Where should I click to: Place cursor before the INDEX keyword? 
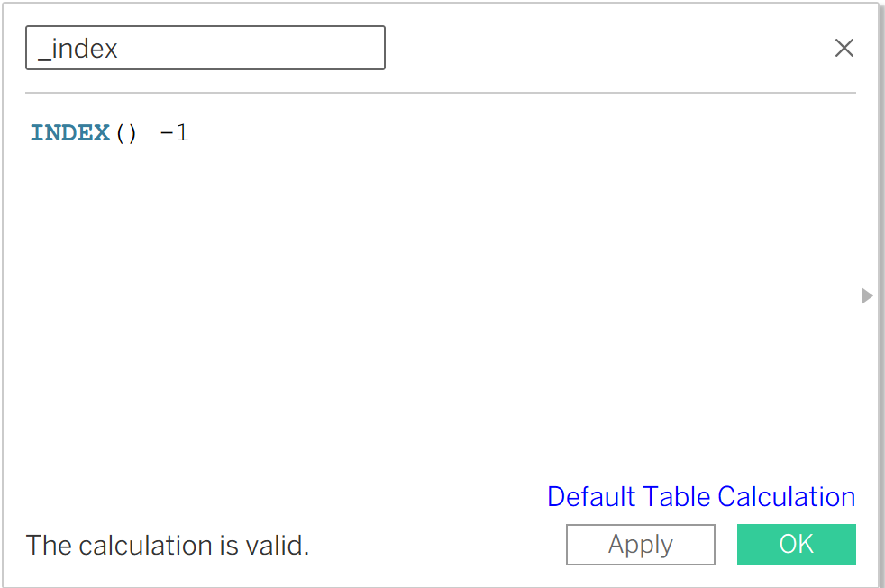tap(31, 133)
